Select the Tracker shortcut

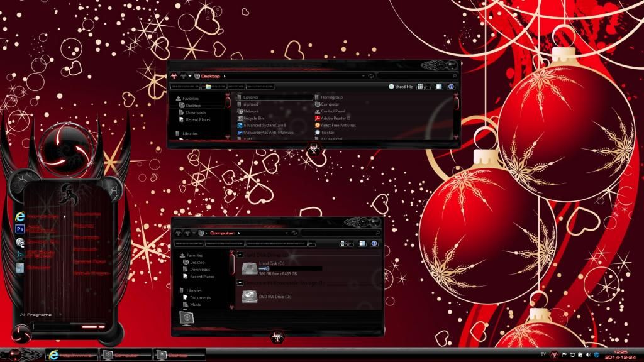(325, 132)
